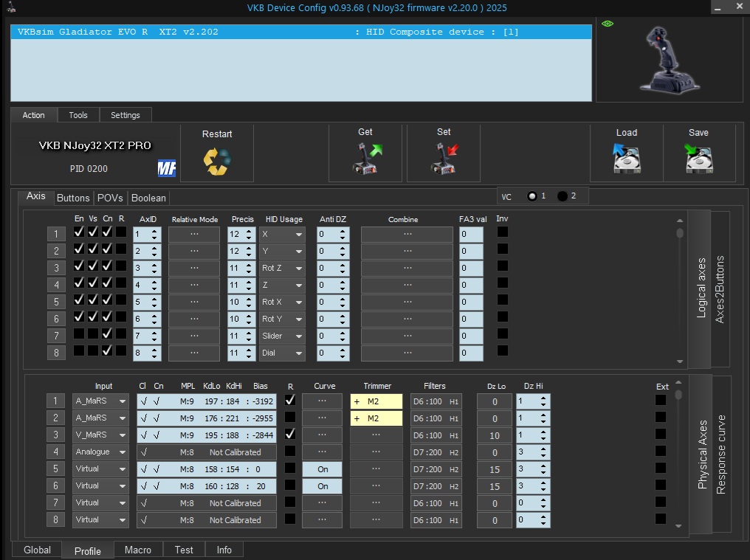750x560 pixels.
Task: Open the Response curve vertical tab
Action: pos(721,454)
